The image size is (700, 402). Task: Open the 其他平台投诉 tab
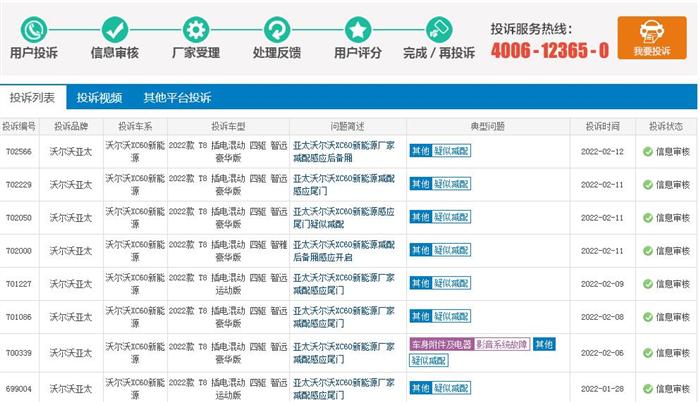click(x=177, y=98)
